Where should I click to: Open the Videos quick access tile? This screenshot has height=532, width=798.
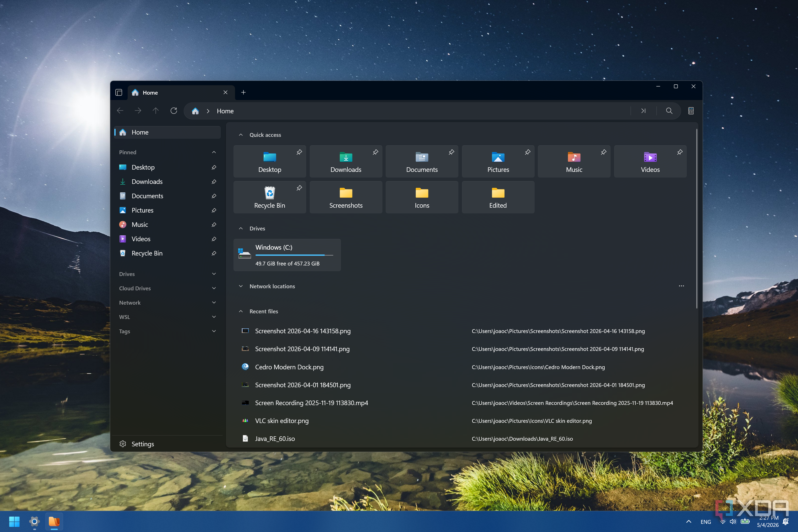(x=650, y=161)
